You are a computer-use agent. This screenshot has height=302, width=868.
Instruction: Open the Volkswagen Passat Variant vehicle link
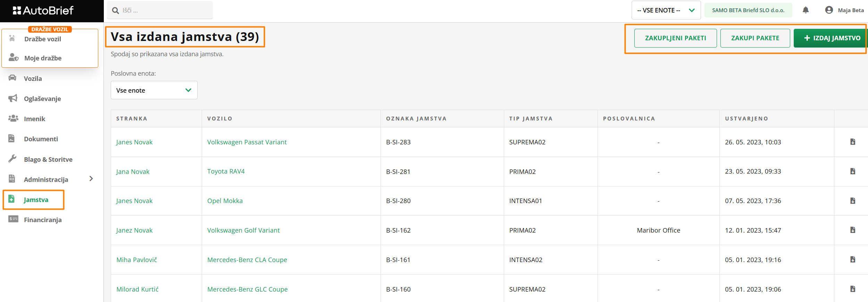tap(247, 142)
